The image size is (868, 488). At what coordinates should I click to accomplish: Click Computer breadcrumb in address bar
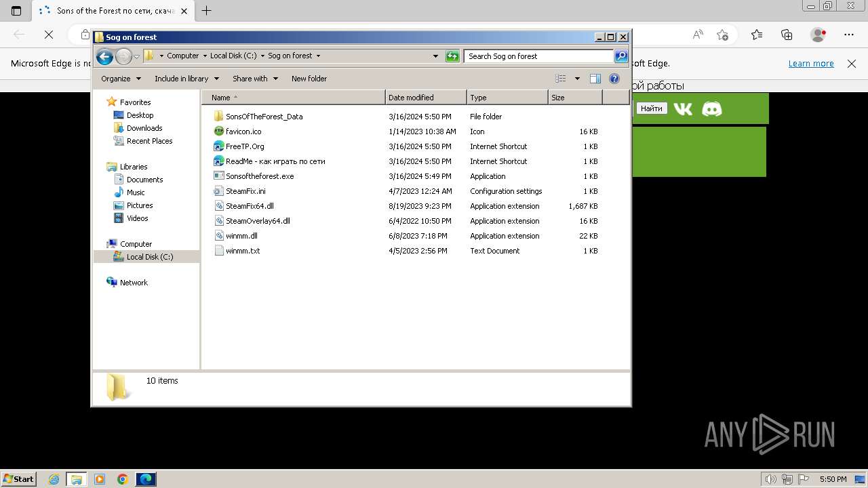183,56
